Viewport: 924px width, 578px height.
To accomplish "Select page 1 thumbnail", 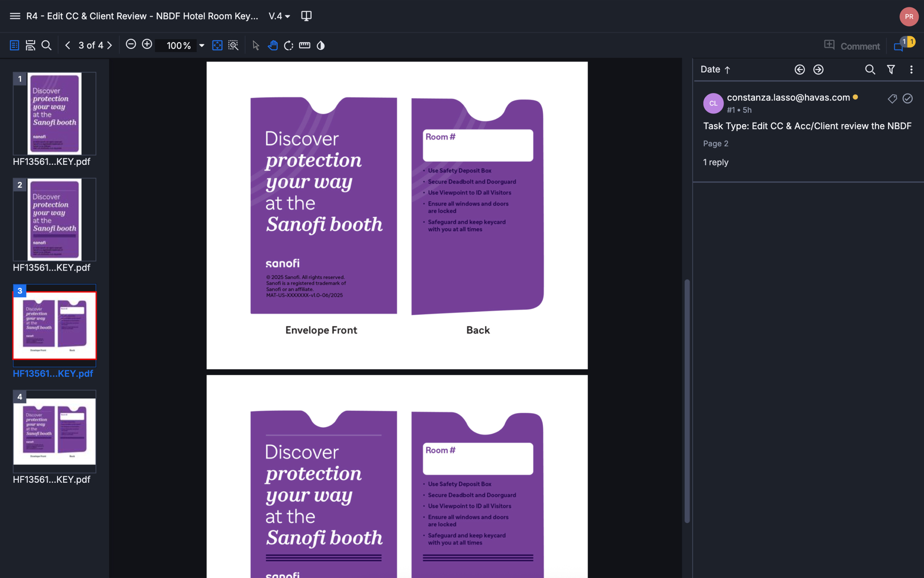I will (x=54, y=113).
